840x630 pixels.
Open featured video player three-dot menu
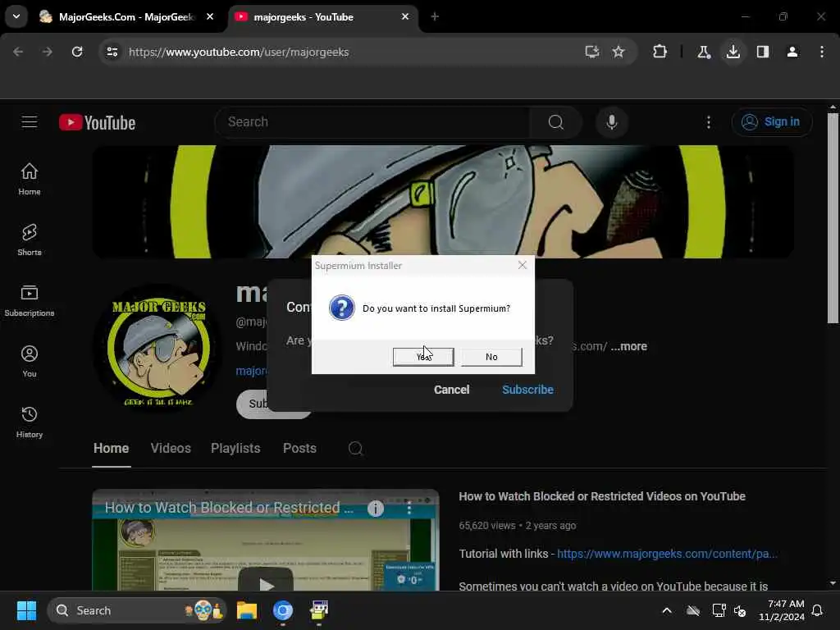click(409, 508)
